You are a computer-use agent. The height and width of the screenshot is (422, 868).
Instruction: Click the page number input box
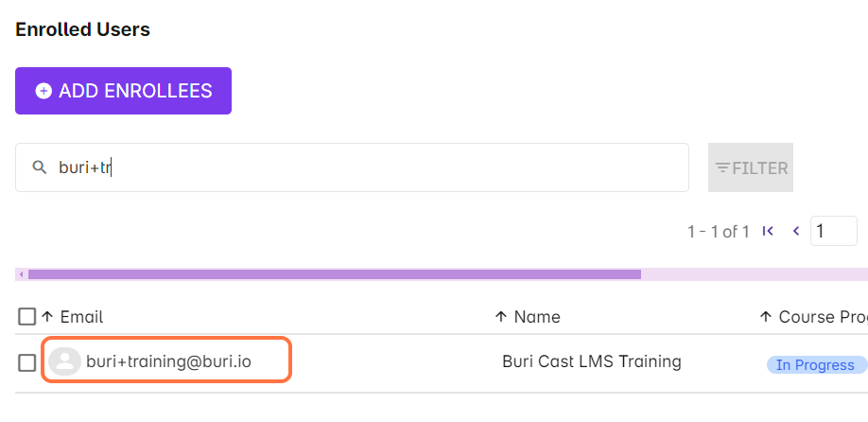point(833,231)
